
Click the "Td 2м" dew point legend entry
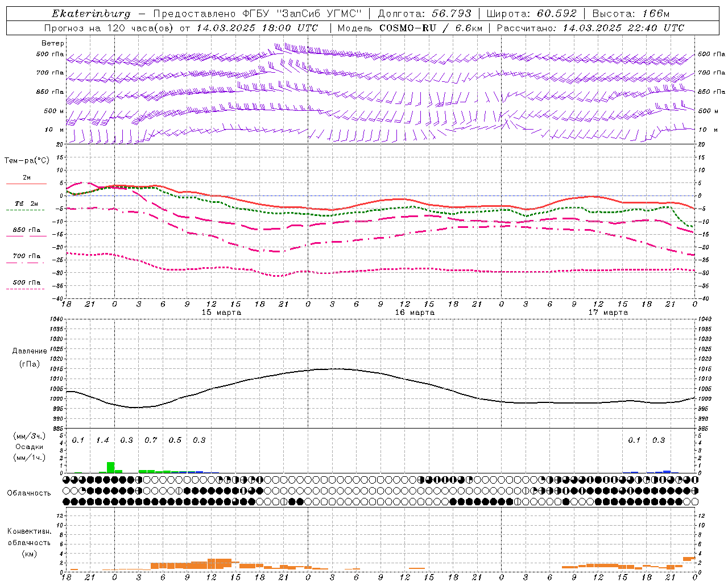click(27, 203)
